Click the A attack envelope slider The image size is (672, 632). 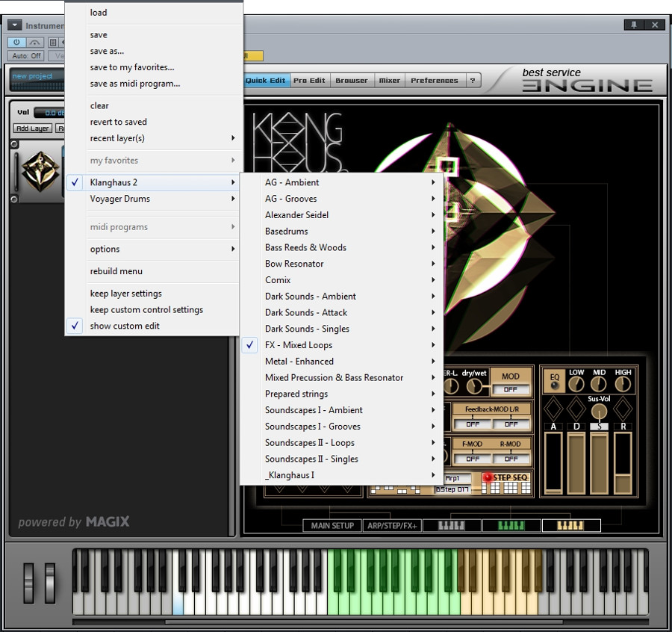(x=553, y=462)
